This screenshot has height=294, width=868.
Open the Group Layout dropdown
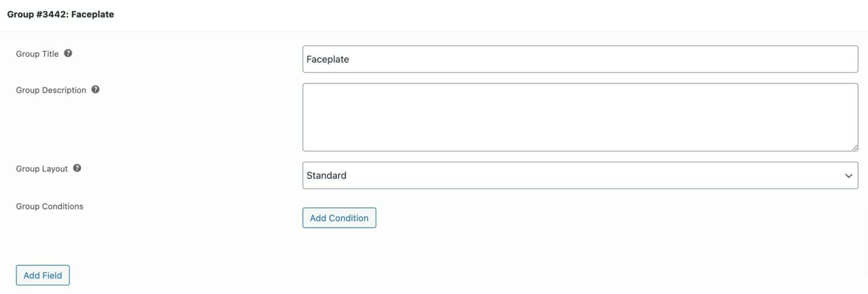pos(580,175)
